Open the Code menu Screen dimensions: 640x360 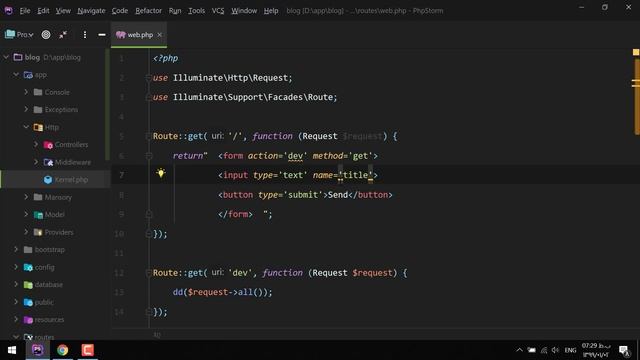click(x=120, y=11)
